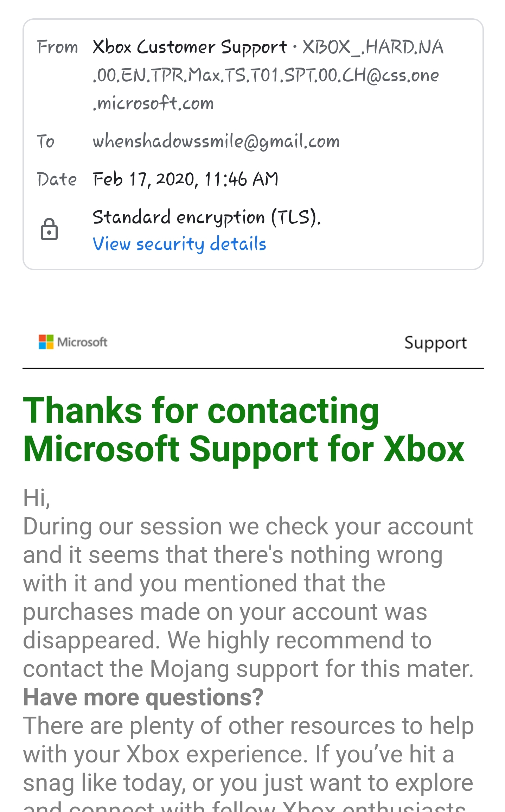Tap the Hi greeting line
The width and height of the screenshot is (505, 812).
(37, 498)
